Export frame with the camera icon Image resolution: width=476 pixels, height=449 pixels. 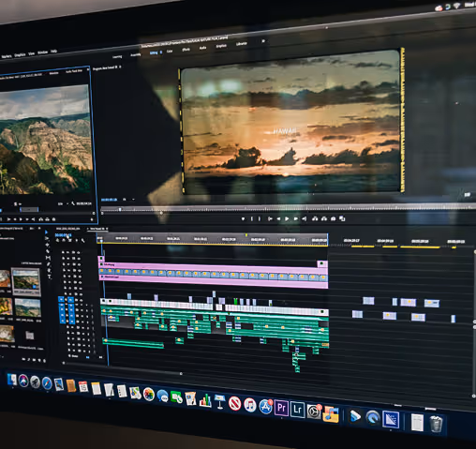[334, 219]
